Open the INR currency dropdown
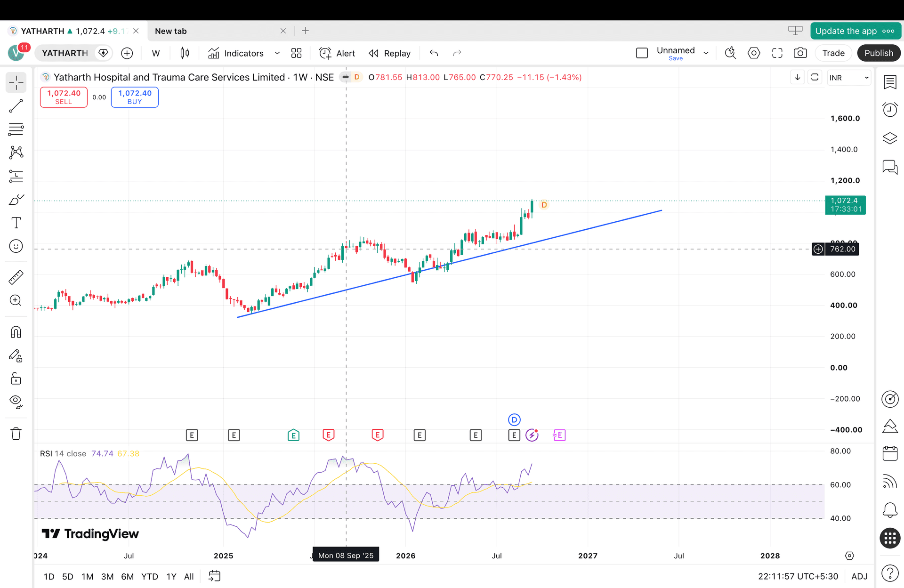Screen dimensions: 904x588 (849, 78)
